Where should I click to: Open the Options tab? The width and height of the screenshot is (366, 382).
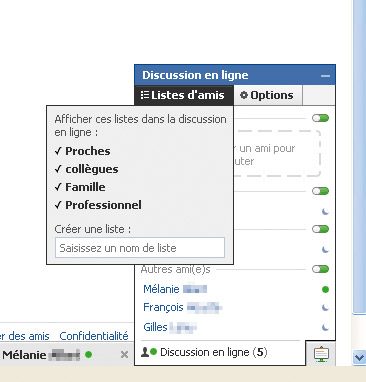(x=268, y=95)
